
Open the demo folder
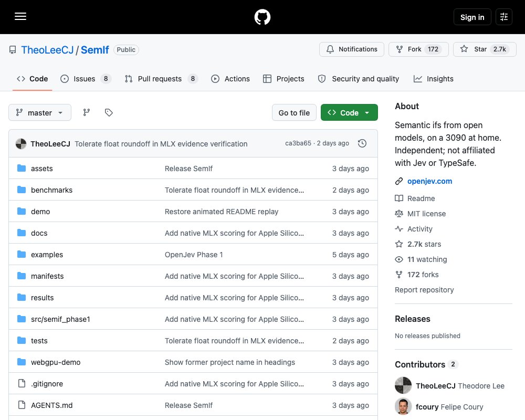(x=40, y=212)
